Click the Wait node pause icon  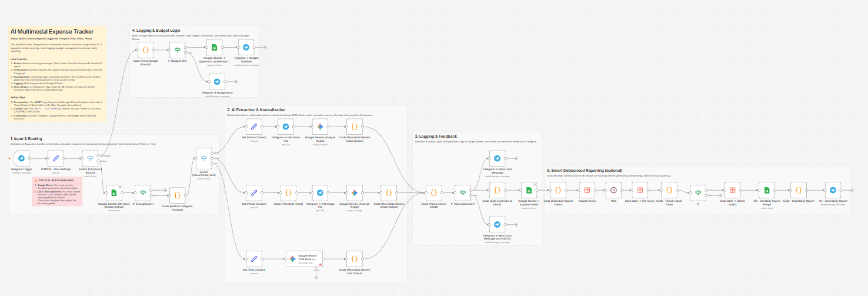pyautogui.click(x=613, y=191)
